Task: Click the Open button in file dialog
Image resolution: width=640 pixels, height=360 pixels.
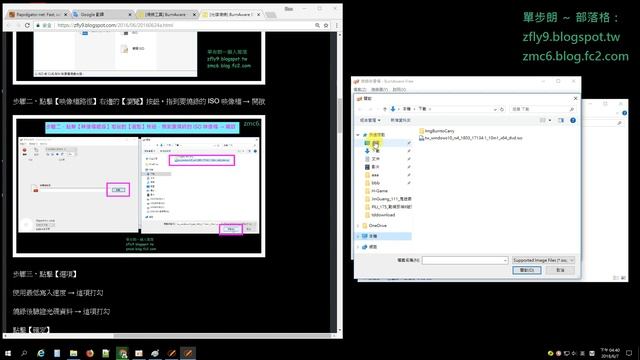Action: (527, 270)
